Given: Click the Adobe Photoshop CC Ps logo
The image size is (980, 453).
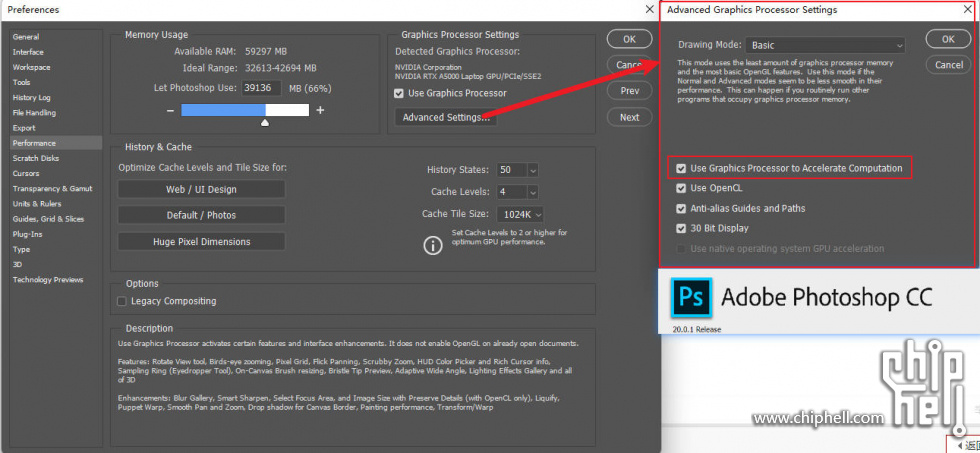Looking at the screenshot, I should tap(691, 298).
